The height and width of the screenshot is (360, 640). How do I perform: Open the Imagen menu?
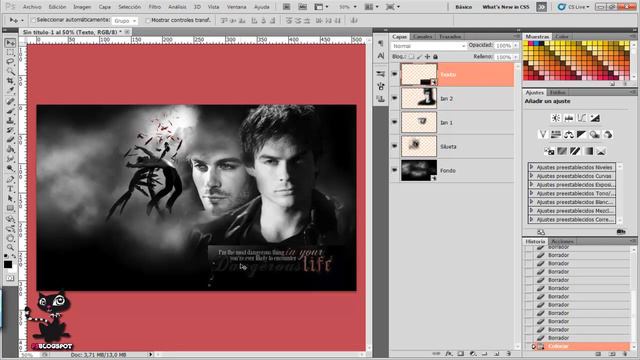tap(82, 7)
